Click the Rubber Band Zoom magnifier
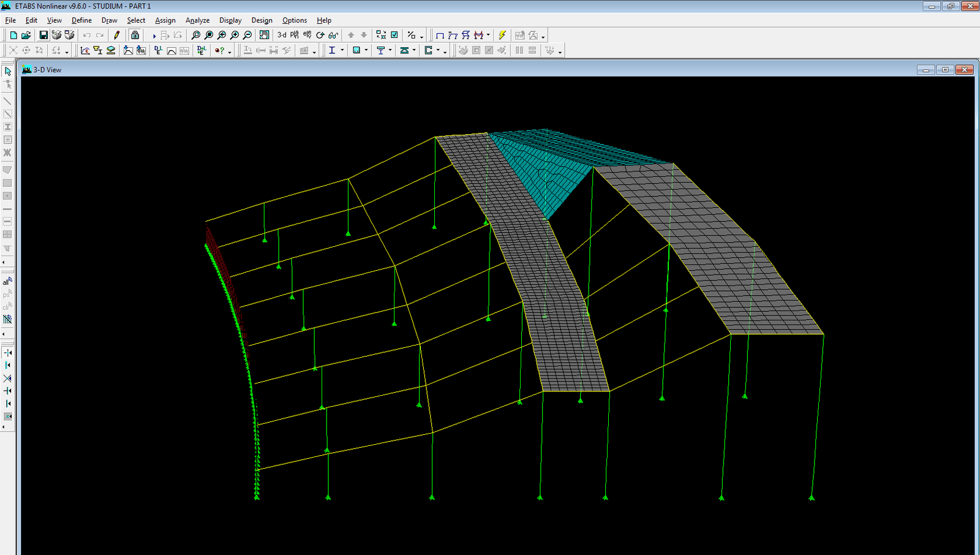This screenshot has height=555, width=980. pos(196,36)
